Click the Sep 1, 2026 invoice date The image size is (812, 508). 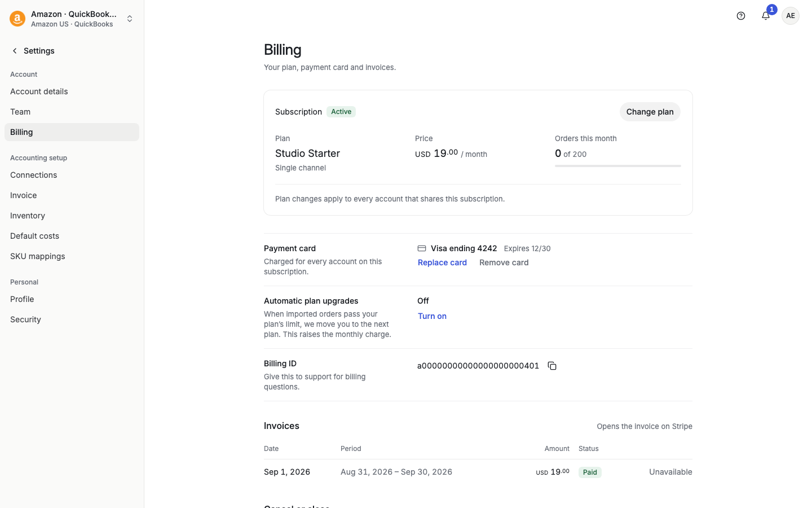coord(287,472)
